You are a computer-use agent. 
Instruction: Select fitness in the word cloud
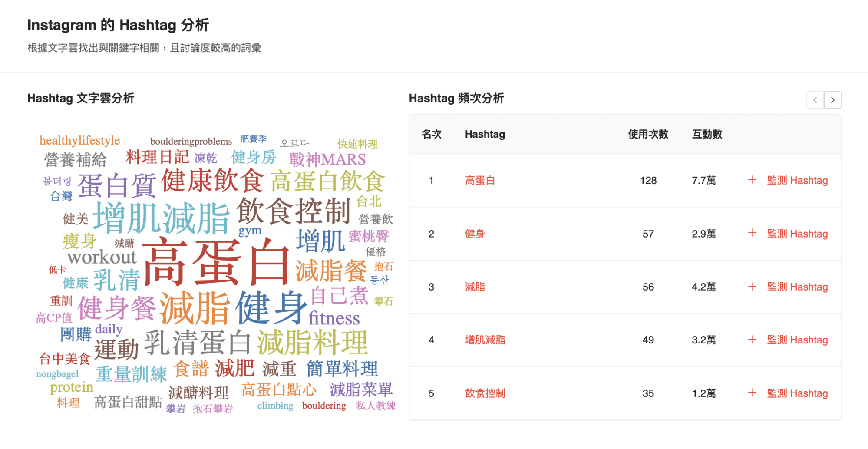click(x=334, y=318)
